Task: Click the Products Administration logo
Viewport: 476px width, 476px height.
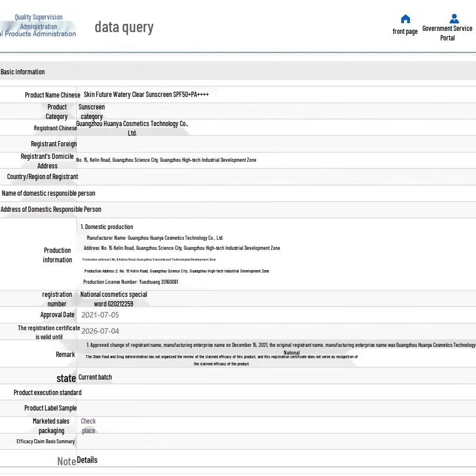Action: point(38,26)
